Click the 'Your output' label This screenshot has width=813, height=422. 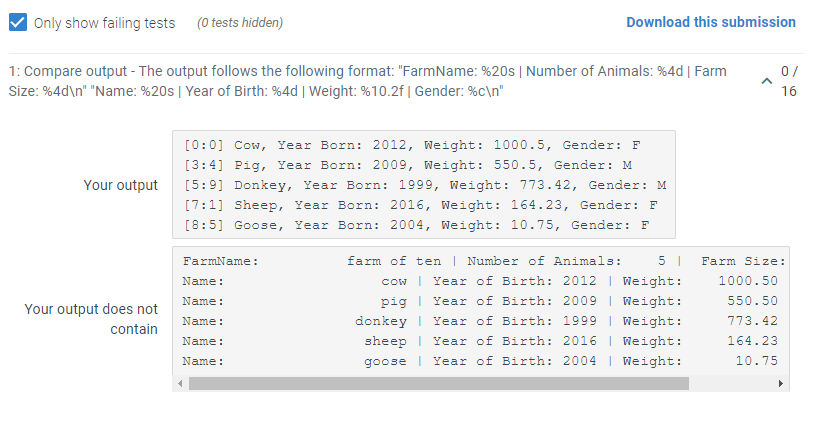coord(121,185)
